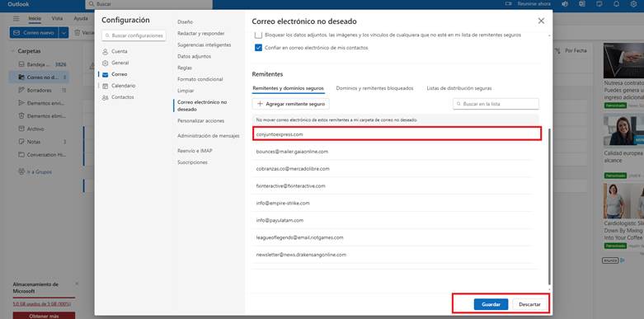This screenshot has width=644, height=319.
Task: Open Redactar y responder settings
Action: pyautogui.click(x=201, y=33)
